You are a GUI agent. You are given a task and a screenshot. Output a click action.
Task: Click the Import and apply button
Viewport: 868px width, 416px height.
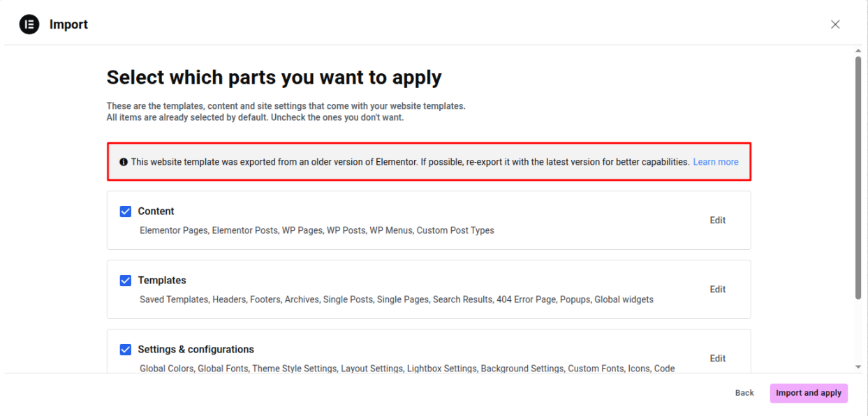tap(809, 393)
